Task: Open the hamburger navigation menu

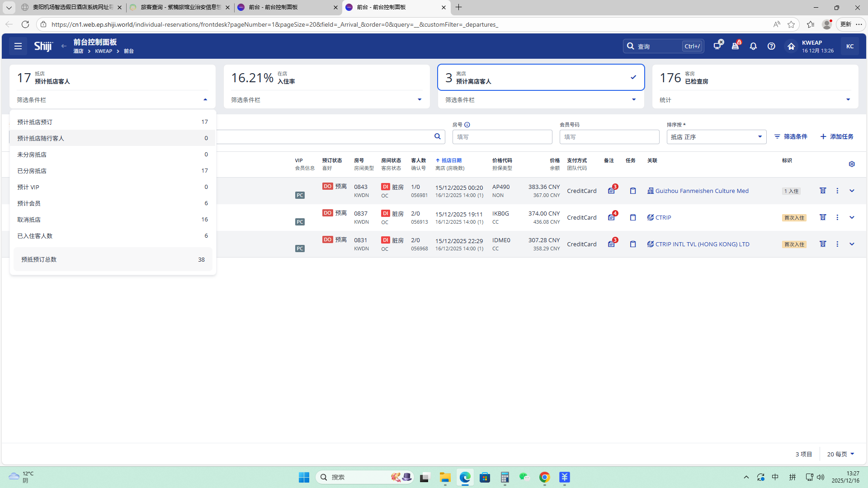Action: 18,46
